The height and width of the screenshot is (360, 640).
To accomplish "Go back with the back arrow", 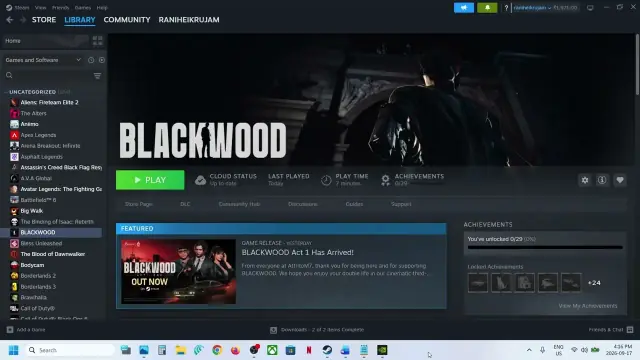I will pos(10,20).
